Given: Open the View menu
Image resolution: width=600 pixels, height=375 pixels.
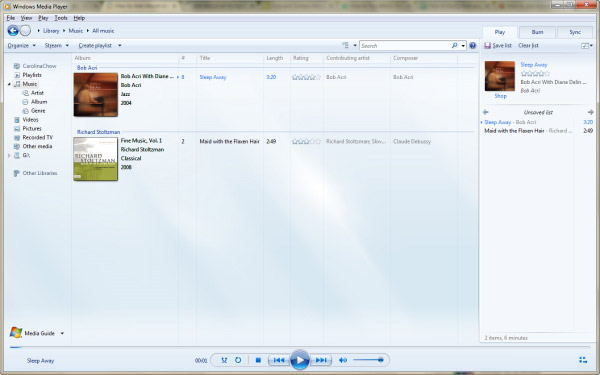Looking at the screenshot, I should pos(26,18).
